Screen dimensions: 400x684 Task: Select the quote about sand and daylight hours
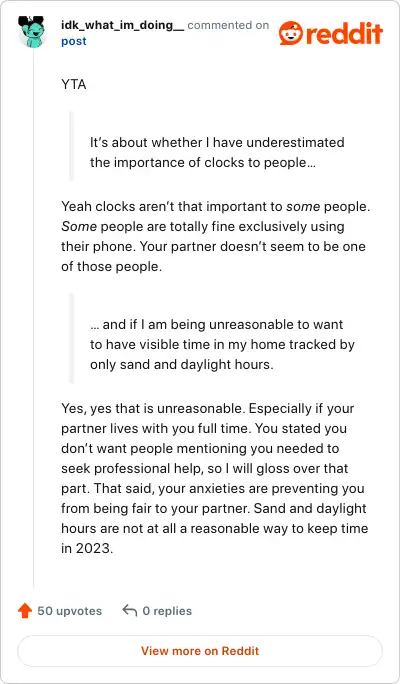point(222,344)
